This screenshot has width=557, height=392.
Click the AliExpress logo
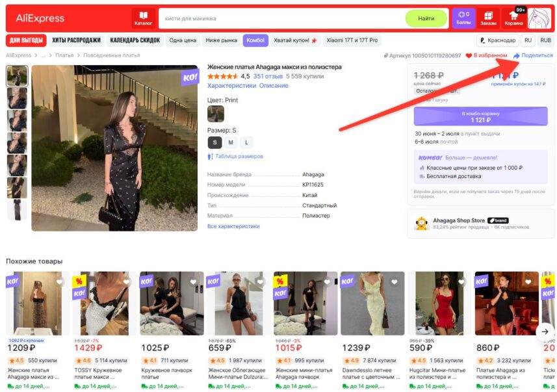click(40, 18)
